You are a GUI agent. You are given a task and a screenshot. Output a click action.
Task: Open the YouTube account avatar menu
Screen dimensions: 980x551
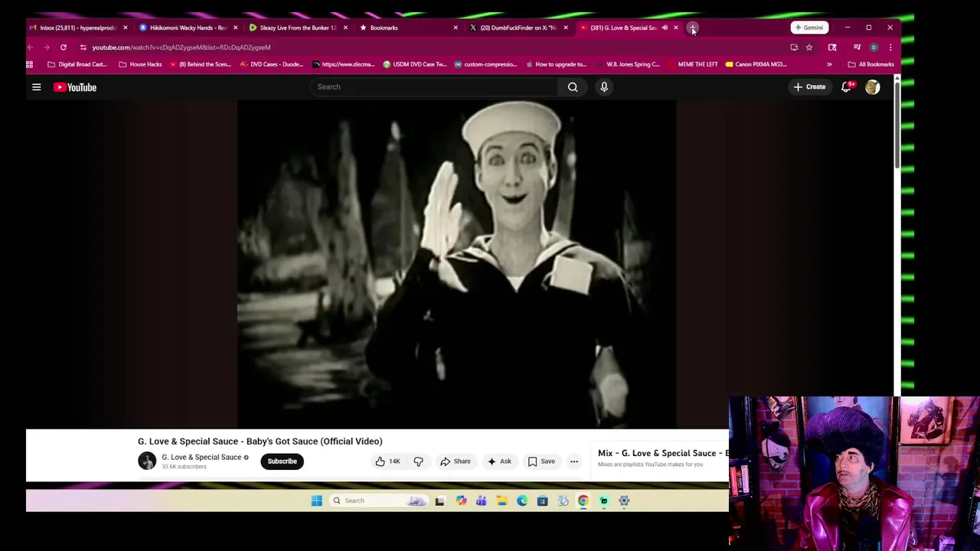click(x=872, y=87)
